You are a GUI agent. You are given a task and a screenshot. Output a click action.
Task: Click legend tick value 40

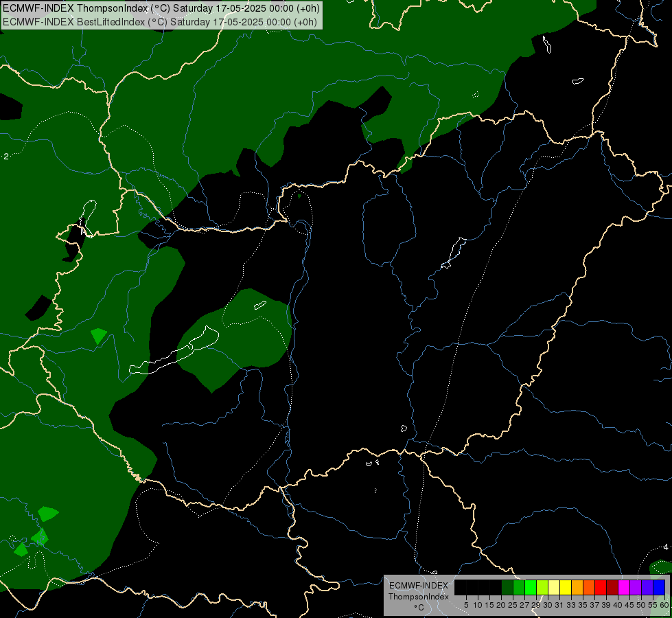pyautogui.click(x=618, y=605)
